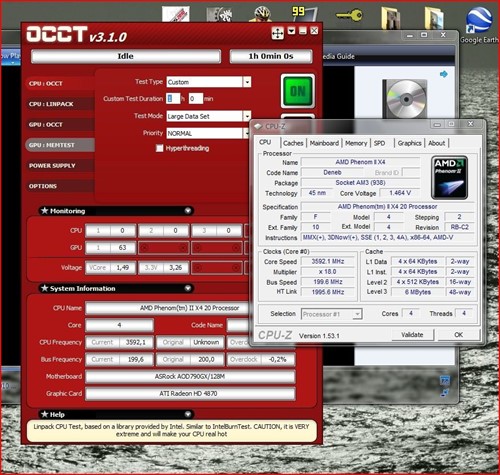Click the ASRock AOD790GX/128M motherboard field
This screenshot has width=500, height=475.
[x=190, y=377]
